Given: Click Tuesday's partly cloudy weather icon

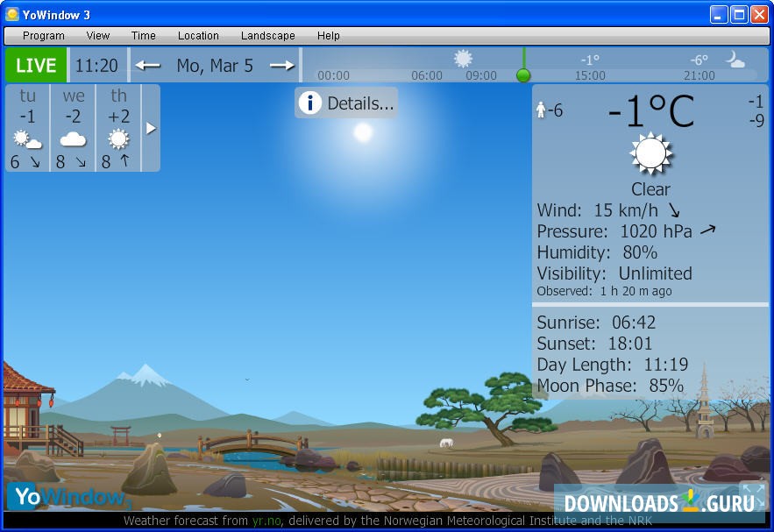Looking at the screenshot, I should coord(28,139).
